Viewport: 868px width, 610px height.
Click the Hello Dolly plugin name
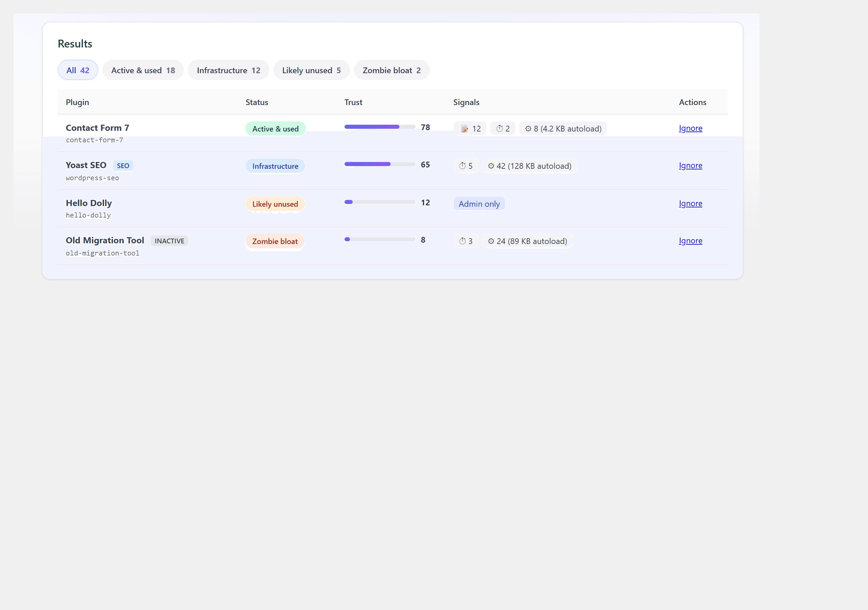pyautogui.click(x=89, y=203)
